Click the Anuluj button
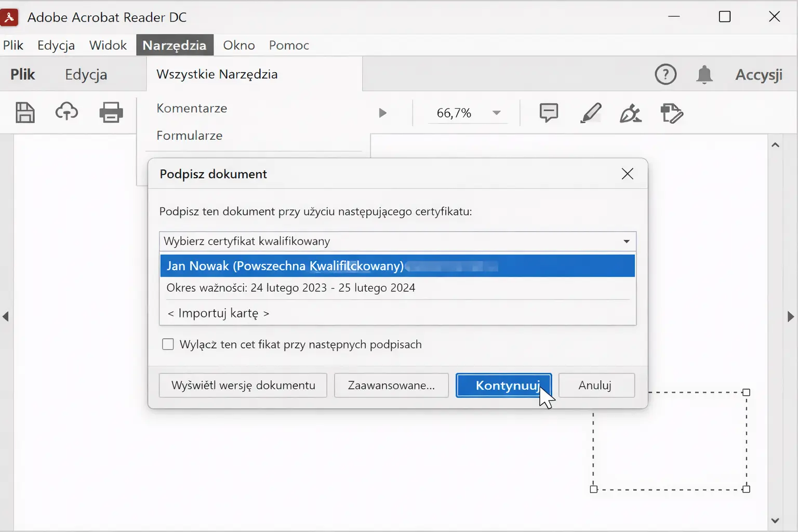 click(x=596, y=385)
